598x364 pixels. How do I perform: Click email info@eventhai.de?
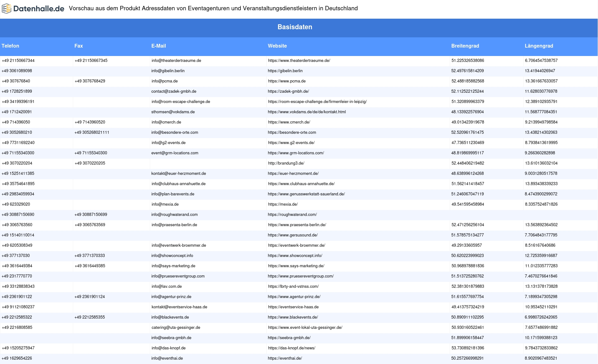tap(167, 358)
